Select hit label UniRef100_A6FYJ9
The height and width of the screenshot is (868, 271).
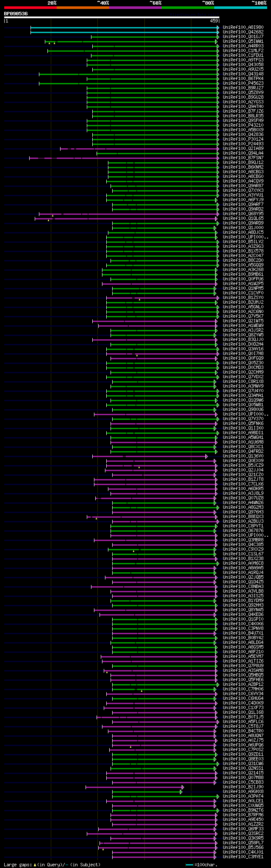(243, 200)
